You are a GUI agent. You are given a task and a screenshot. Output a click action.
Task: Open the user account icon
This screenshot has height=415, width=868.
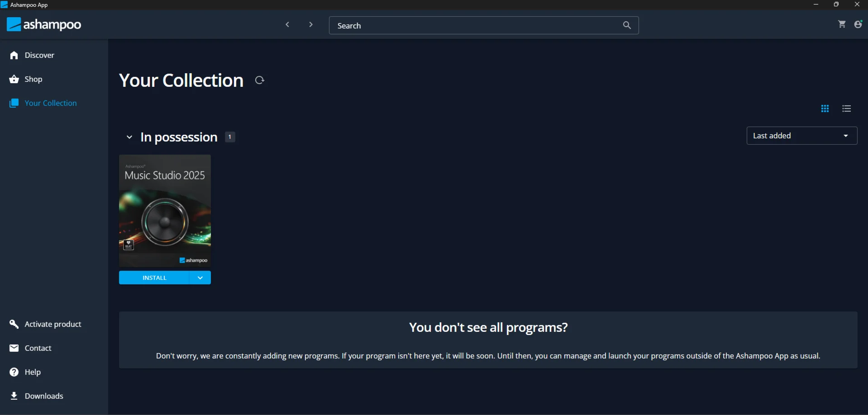[x=858, y=24]
